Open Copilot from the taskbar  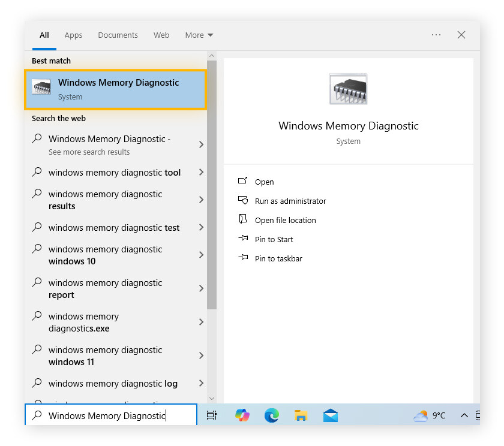pos(242,415)
